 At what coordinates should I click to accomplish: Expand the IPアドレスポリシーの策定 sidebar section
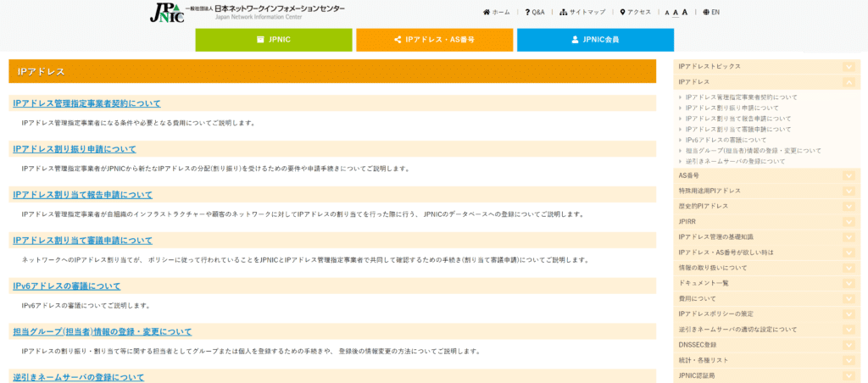coord(849,314)
